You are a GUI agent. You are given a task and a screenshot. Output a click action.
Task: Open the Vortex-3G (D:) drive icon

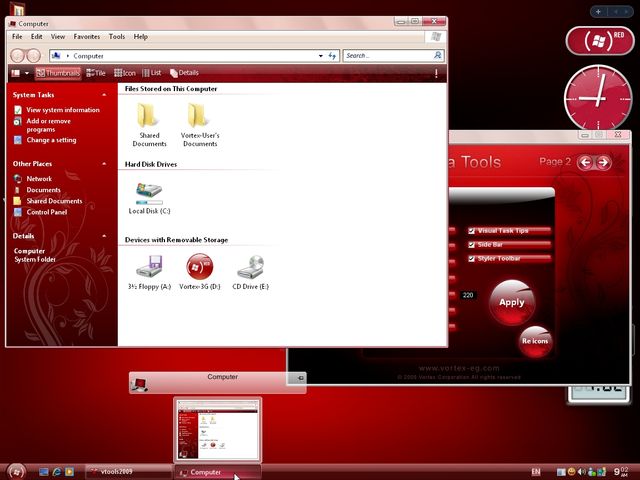click(x=200, y=266)
